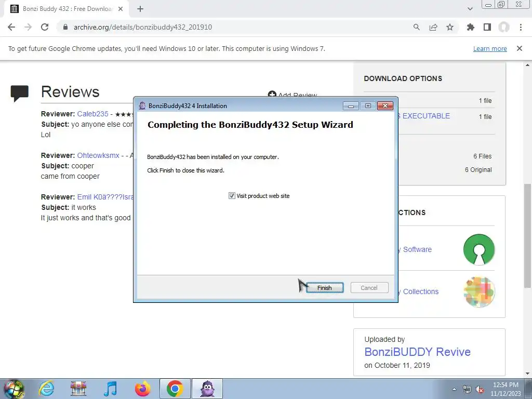This screenshot has height=399, width=532.
Task: Reload the archive.org page
Action: point(45,27)
